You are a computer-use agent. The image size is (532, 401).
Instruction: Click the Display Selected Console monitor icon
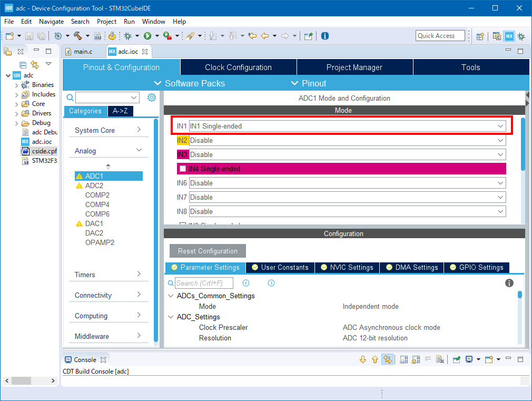(x=469, y=359)
